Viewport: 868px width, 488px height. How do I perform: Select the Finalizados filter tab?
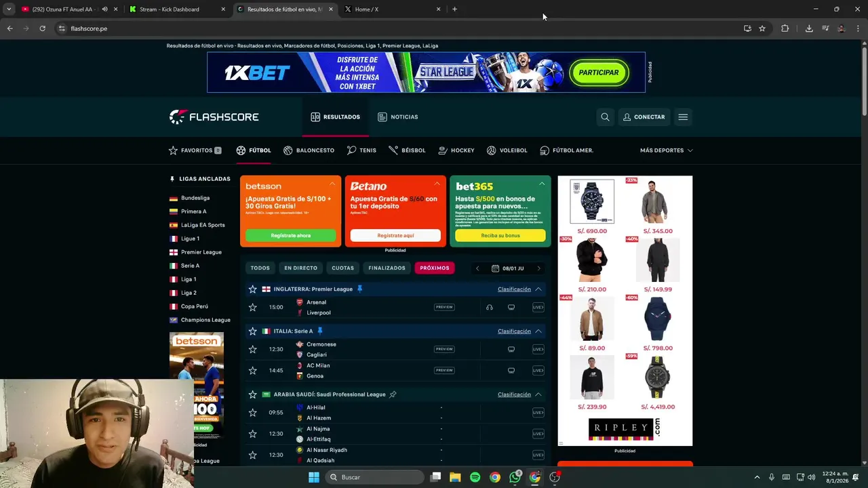tap(387, 268)
